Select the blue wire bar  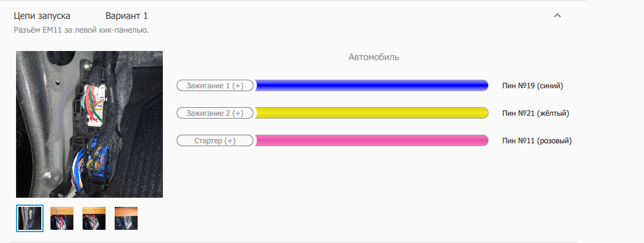[x=372, y=86]
